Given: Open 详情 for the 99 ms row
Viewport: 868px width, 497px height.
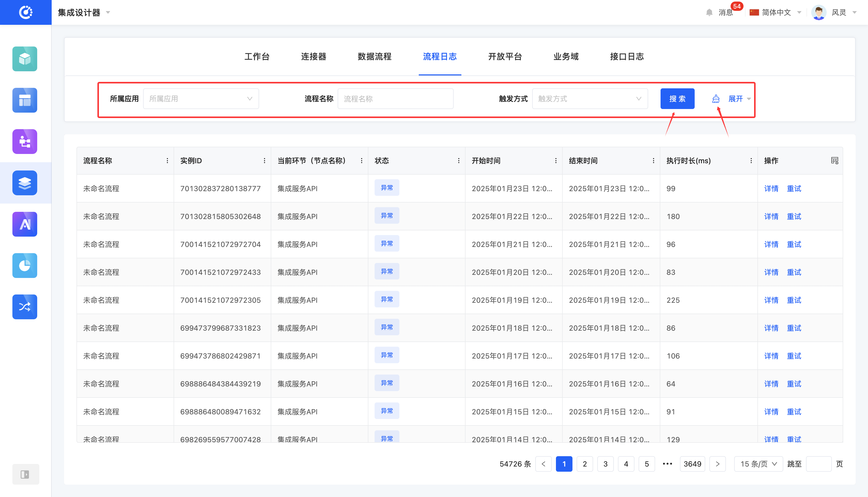Looking at the screenshot, I should 771,188.
